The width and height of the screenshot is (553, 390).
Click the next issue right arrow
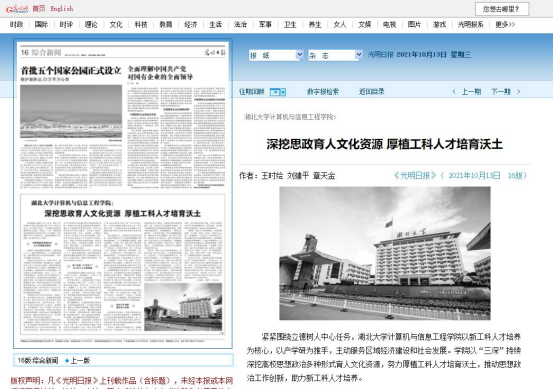[518, 92]
